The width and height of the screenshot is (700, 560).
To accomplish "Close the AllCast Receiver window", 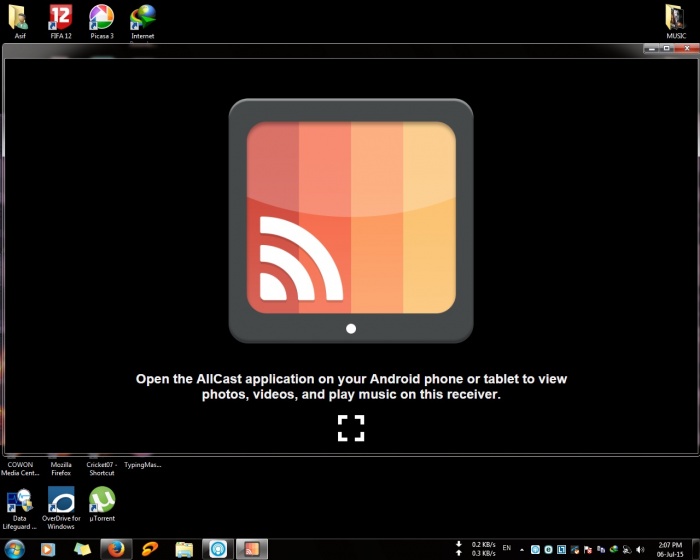I will point(687,48).
